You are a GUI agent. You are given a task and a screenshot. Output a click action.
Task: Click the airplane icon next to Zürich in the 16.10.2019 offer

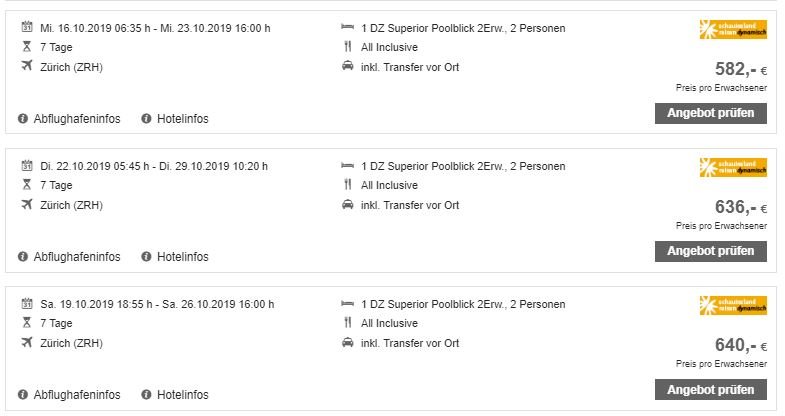point(27,67)
